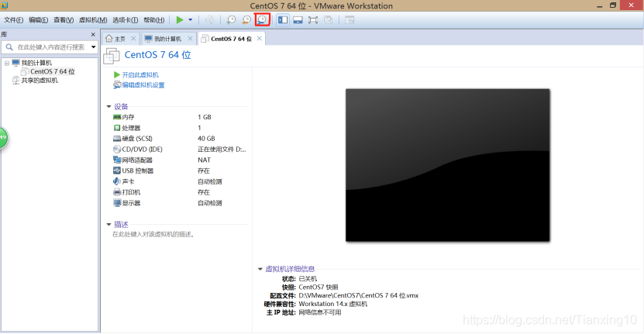This screenshot has width=644, height=334.
Task: Click the VMware title bar app icon
Action: (x=4, y=5)
